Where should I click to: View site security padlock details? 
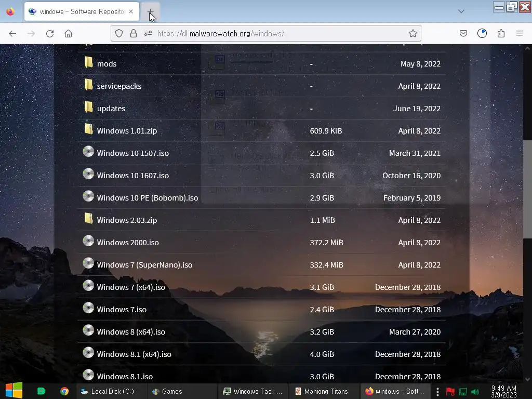(134, 33)
